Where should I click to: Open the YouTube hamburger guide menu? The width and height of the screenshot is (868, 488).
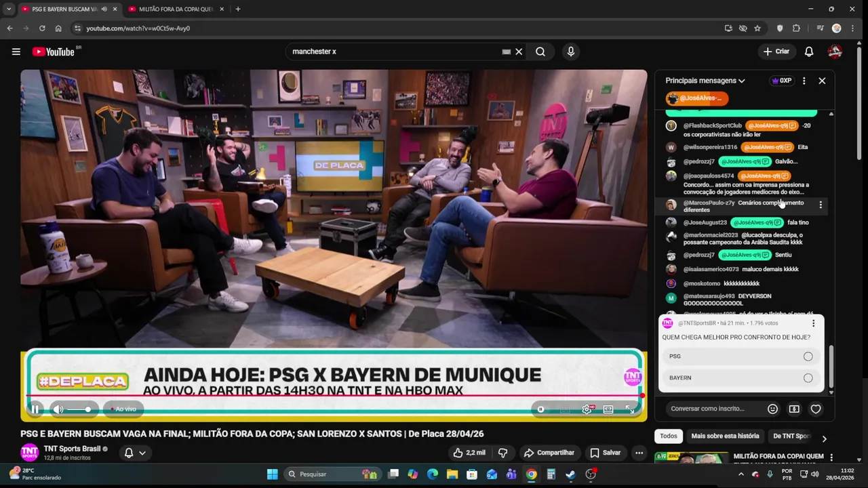16,52
